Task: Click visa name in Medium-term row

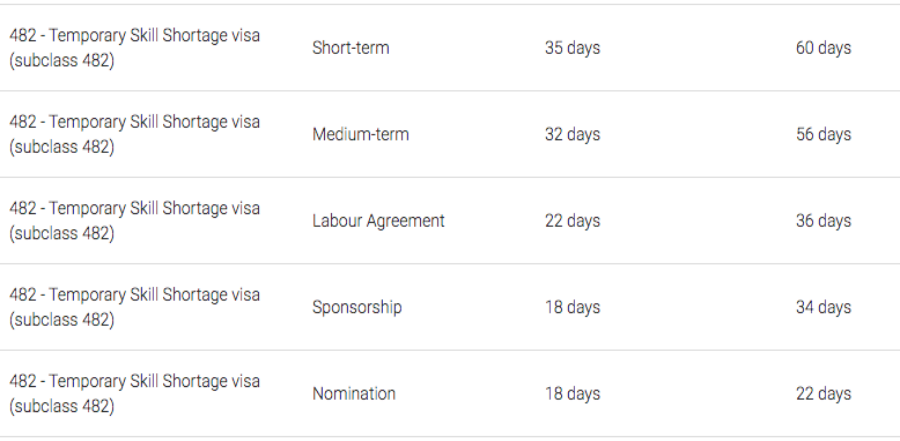Action: pos(134,134)
